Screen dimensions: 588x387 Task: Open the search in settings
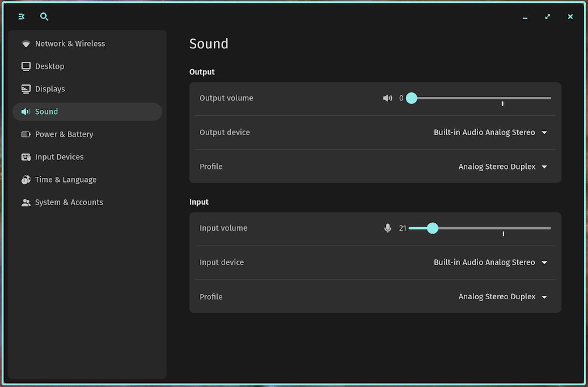[x=44, y=16]
